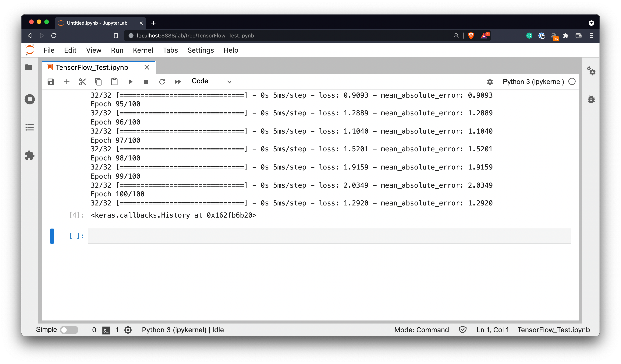Enable the notebook debugger bug icon
Image resolution: width=621 pixels, height=364 pixels.
click(490, 82)
